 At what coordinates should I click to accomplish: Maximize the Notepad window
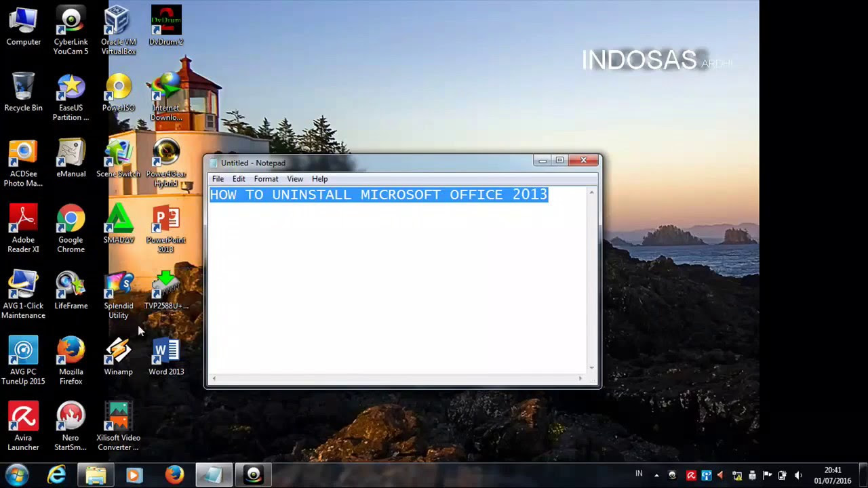(x=560, y=161)
